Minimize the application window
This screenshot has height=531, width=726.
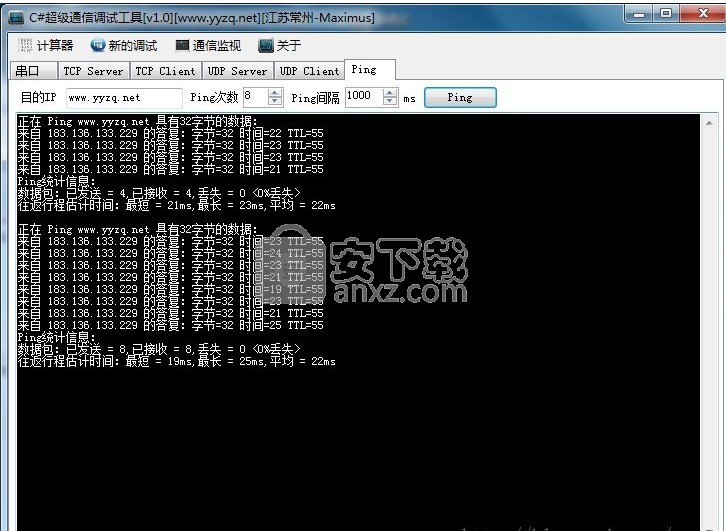pos(639,14)
